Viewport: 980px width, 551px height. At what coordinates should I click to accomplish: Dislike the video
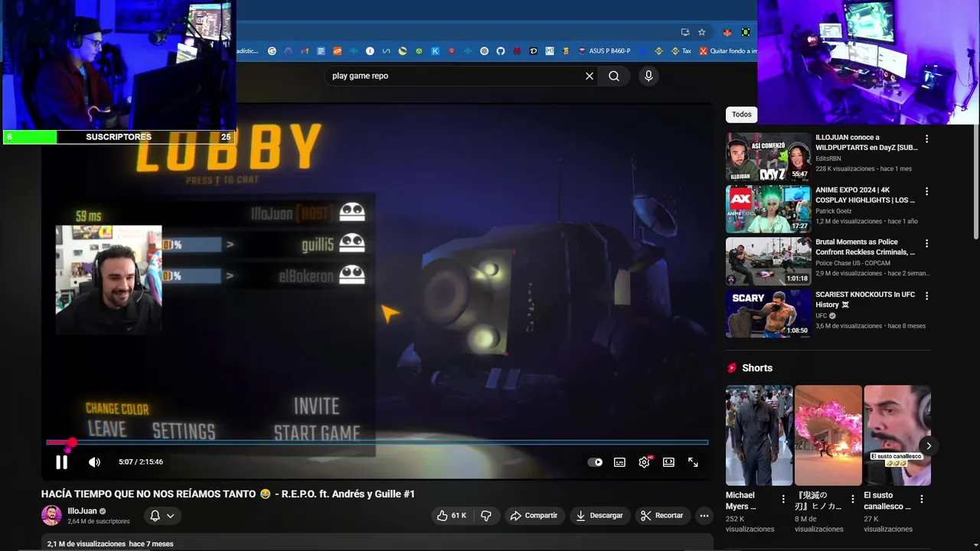point(485,516)
